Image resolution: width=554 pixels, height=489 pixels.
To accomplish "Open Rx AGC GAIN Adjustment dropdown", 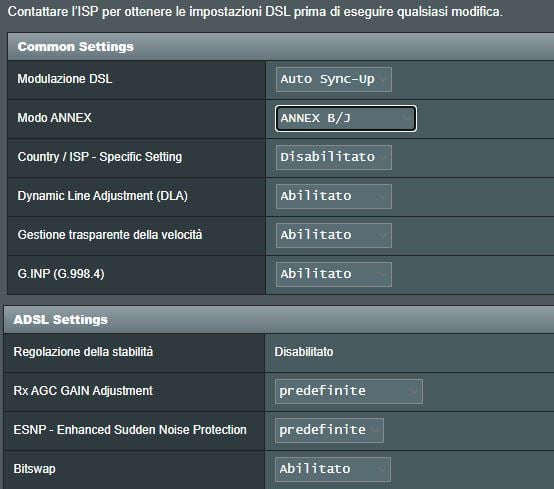I will (349, 391).
